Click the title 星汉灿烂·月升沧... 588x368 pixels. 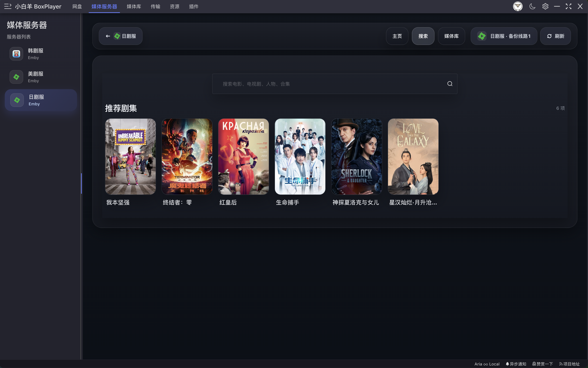(413, 202)
